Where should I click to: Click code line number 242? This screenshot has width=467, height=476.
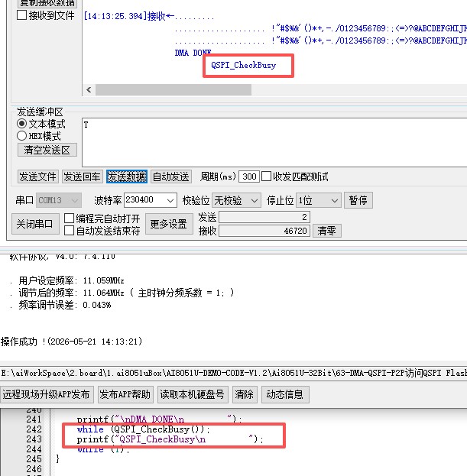[34, 429]
